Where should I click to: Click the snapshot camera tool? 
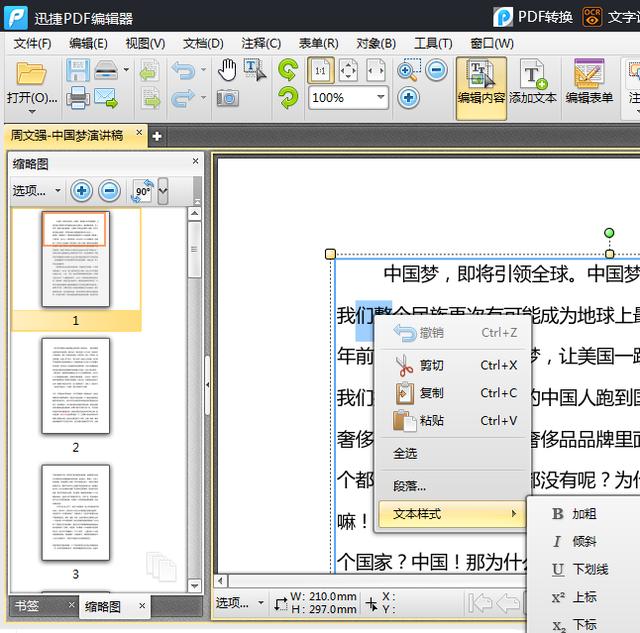(x=227, y=98)
